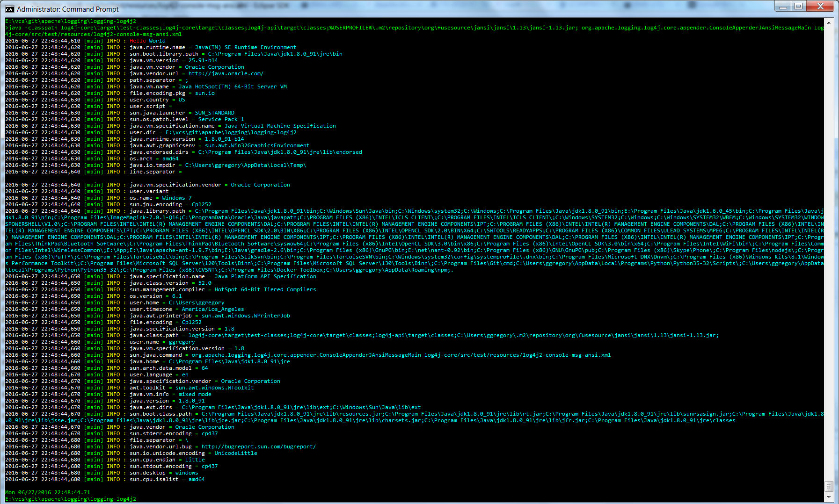Minimize the Command Prompt window

tap(782, 6)
